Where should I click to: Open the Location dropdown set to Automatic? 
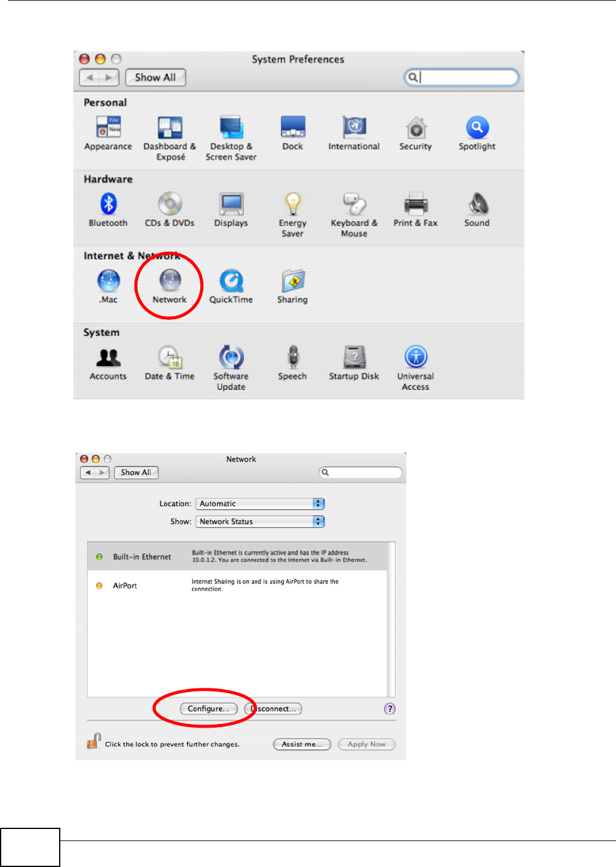260,504
